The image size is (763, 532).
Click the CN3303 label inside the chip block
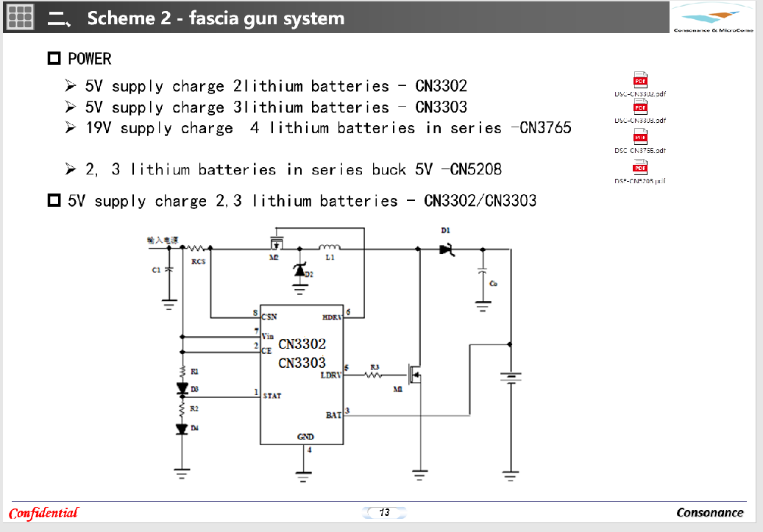tap(302, 363)
